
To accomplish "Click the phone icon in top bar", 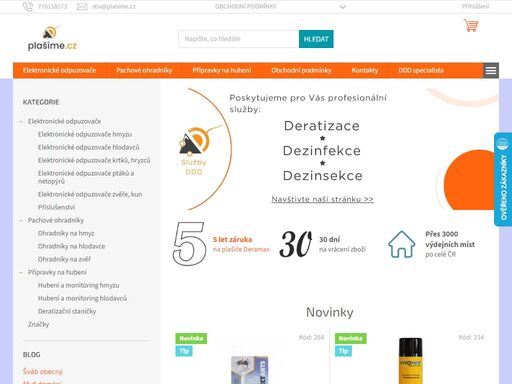I will tap(28, 6).
